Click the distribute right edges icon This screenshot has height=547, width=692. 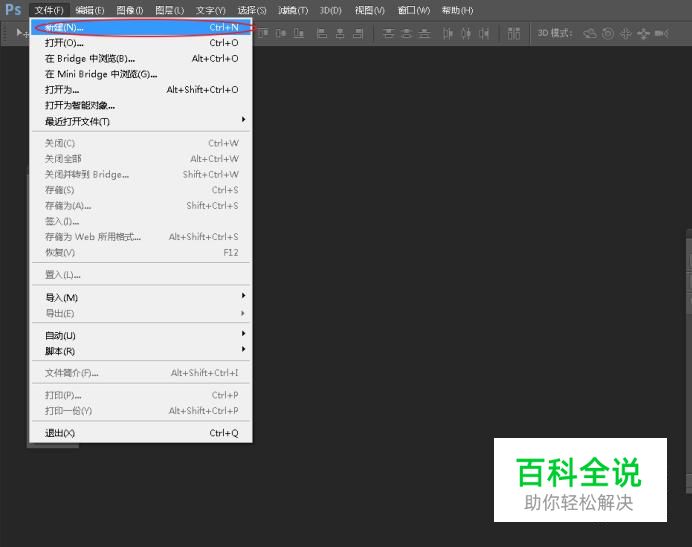(484, 33)
